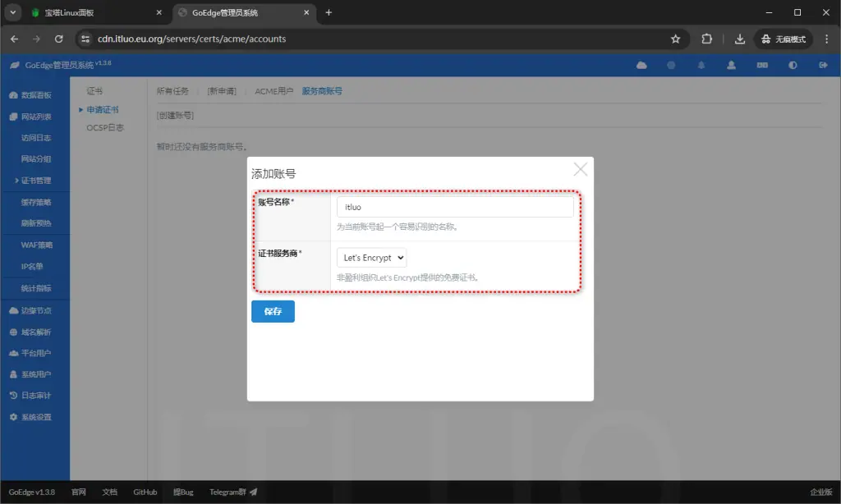
Task: Click the cloud icon in the top header
Action: click(643, 64)
